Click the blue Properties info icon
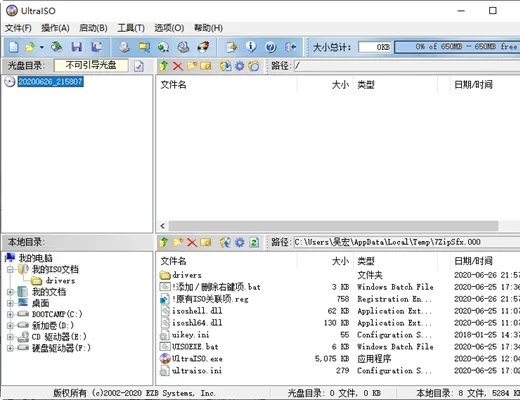The height and width of the screenshot is (400, 520). (x=251, y=47)
